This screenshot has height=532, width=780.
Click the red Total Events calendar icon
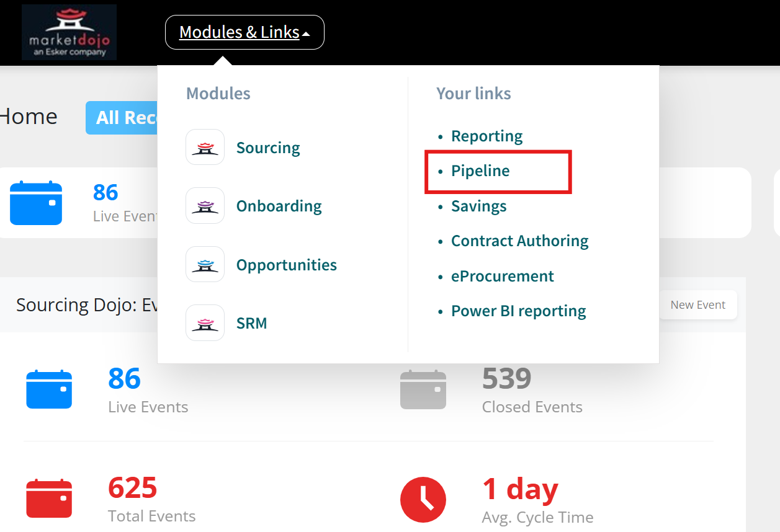(49, 499)
